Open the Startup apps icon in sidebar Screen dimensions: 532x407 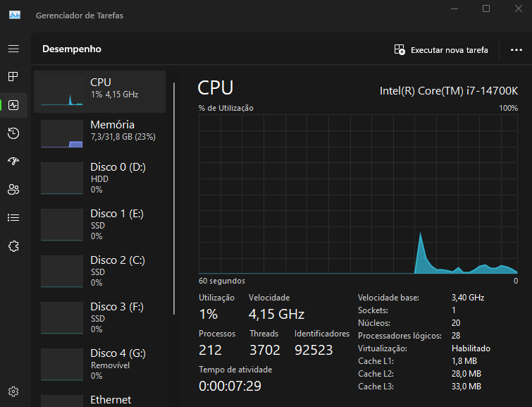click(13, 161)
